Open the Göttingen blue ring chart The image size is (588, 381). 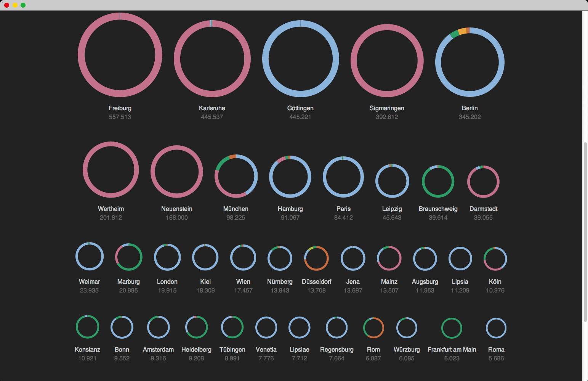pos(301,59)
